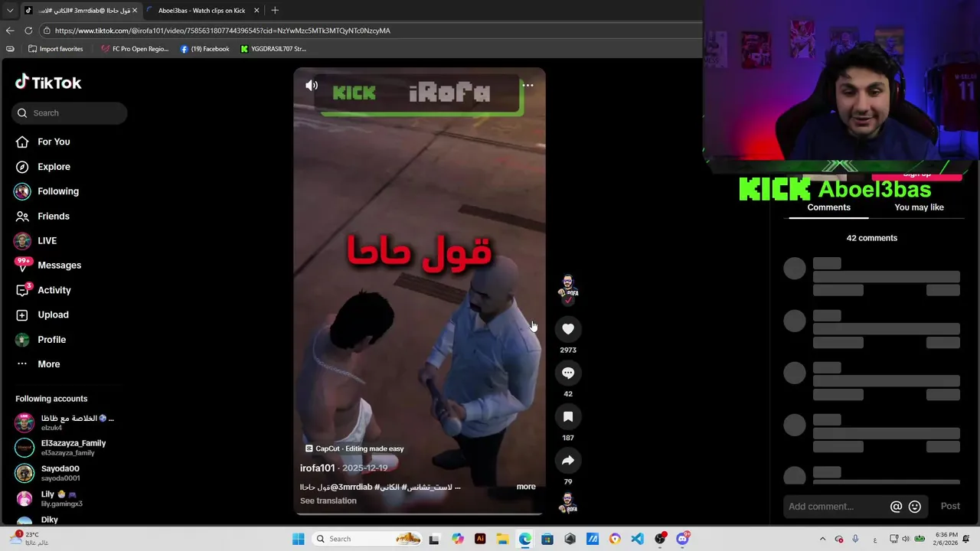Click the TikTok search field
The image size is (980, 551).
(69, 113)
